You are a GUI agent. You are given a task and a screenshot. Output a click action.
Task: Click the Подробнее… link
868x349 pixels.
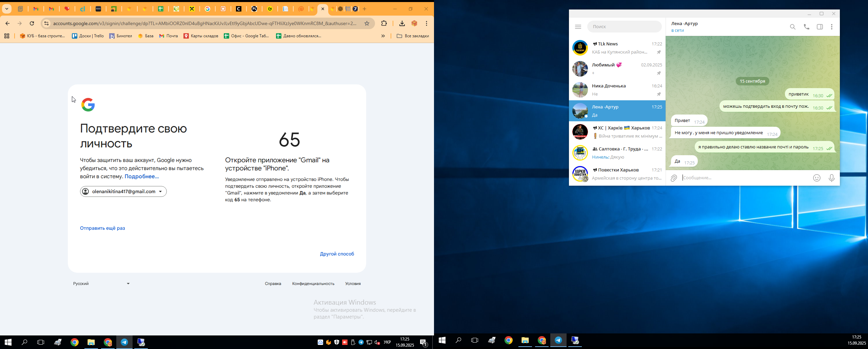click(x=142, y=177)
